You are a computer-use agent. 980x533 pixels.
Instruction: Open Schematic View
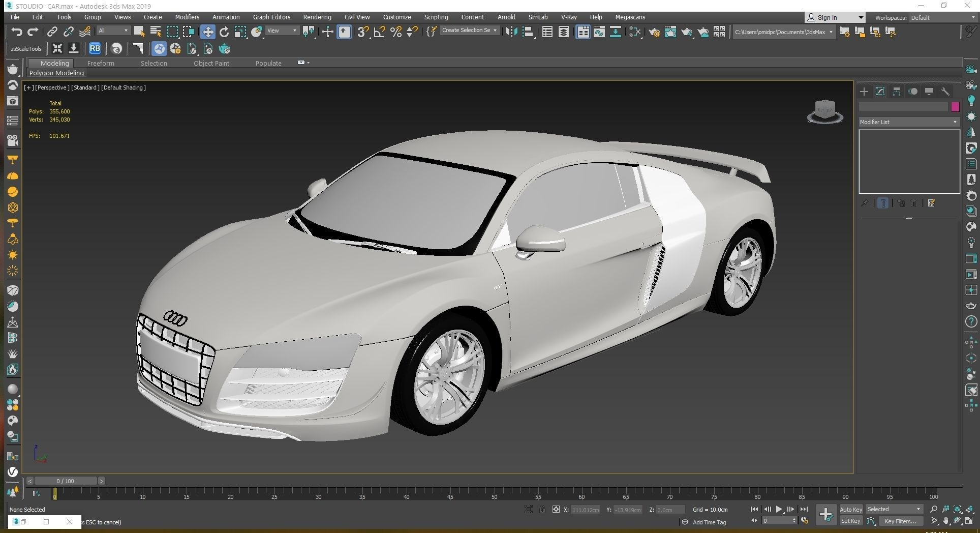pyautogui.click(x=616, y=32)
